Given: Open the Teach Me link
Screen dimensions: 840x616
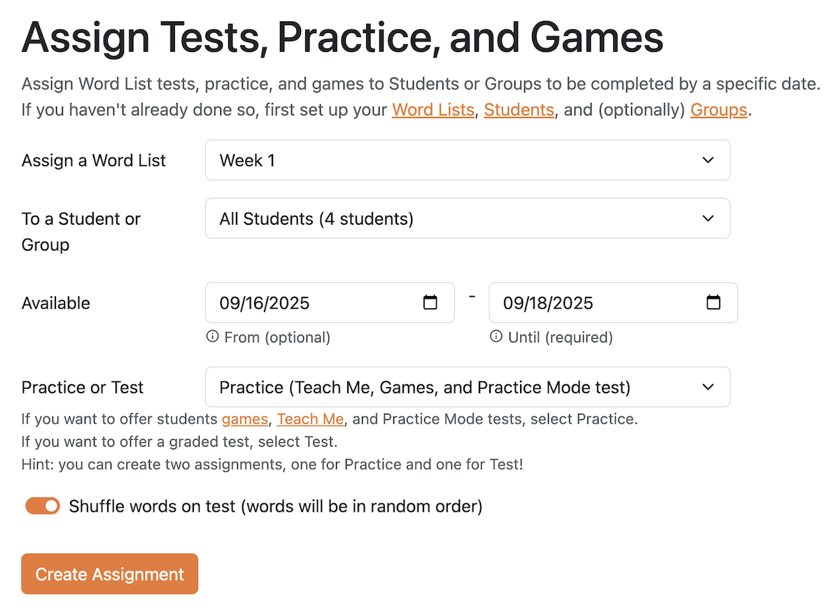Looking at the screenshot, I should coord(310,419).
